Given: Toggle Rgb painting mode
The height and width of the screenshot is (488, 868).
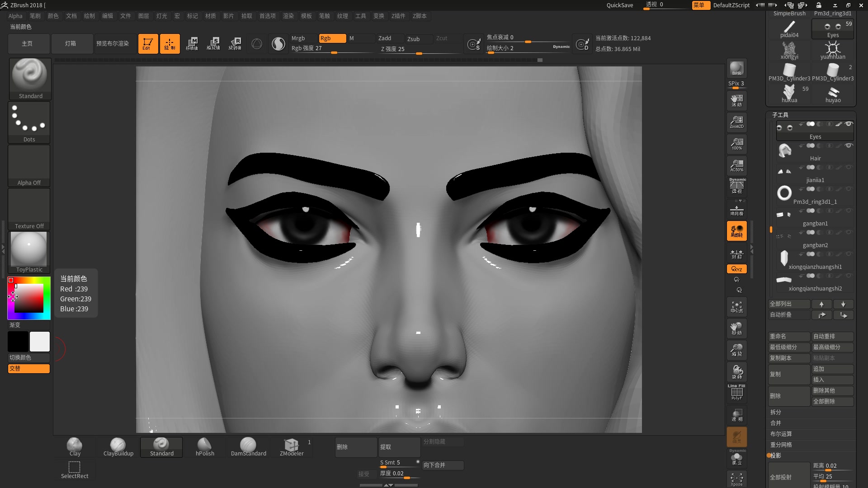Looking at the screenshot, I should coord(331,38).
